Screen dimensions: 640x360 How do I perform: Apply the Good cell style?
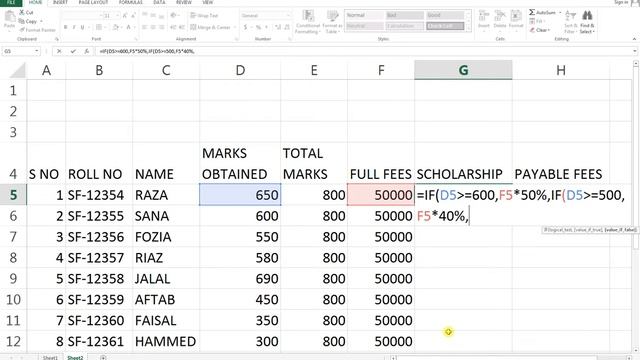pyautogui.click(x=445, y=15)
